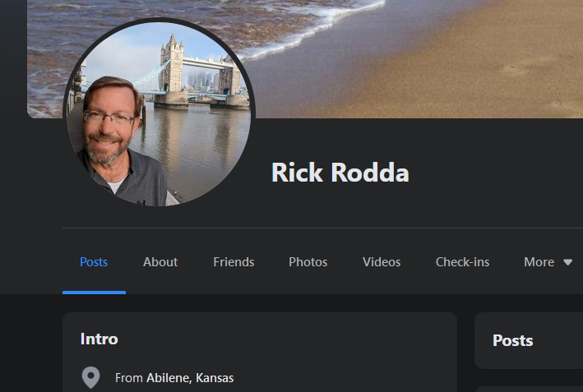
Task: Select the Check-ins tab
Action: 462,262
